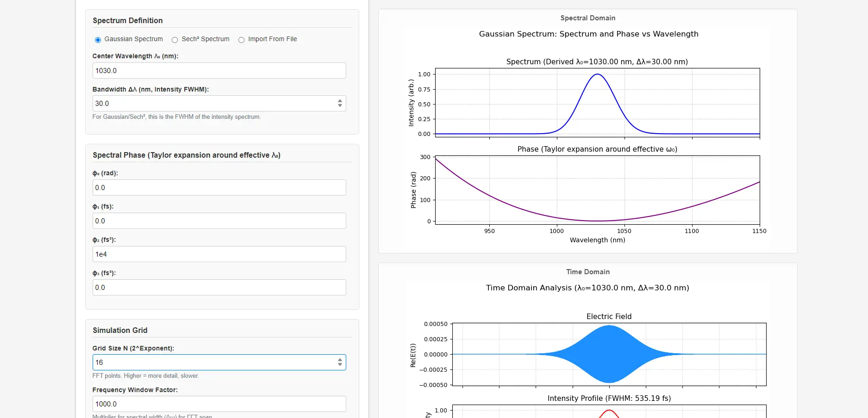Click the Bandwidth Δλ input field
This screenshot has height=418, width=868.
pos(213,103)
